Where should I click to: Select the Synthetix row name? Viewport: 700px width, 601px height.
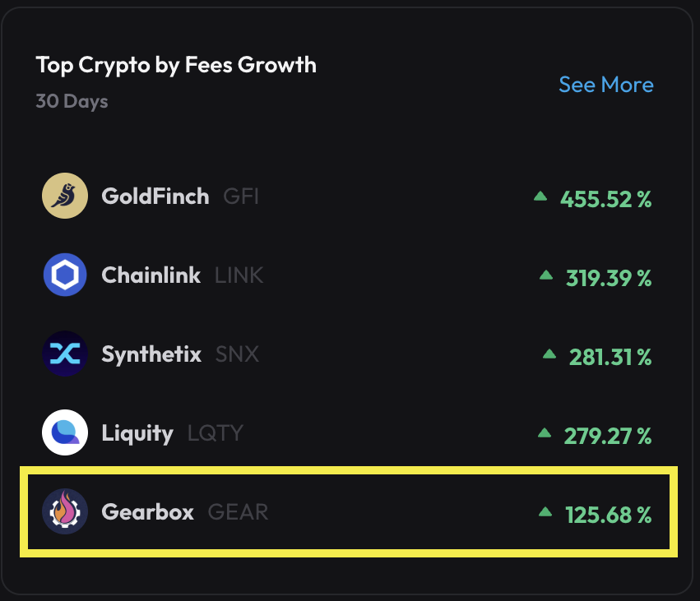pyautogui.click(x=151, y=354)
